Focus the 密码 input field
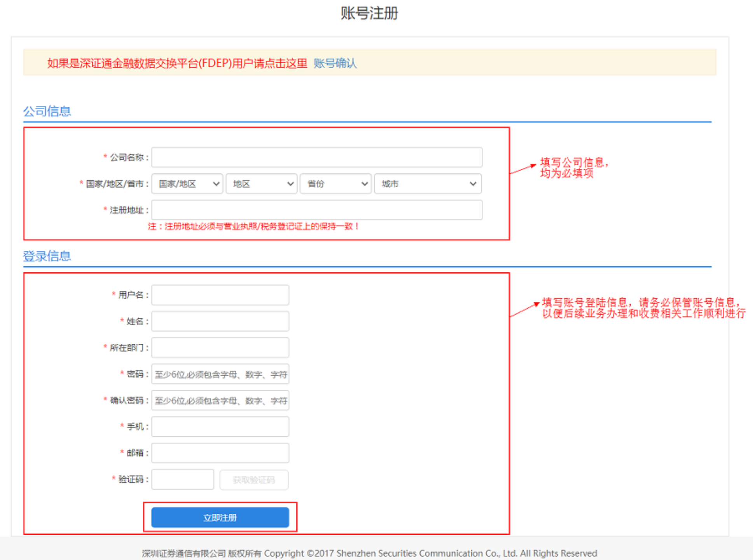The image size is (753, 560). point(220,374)
